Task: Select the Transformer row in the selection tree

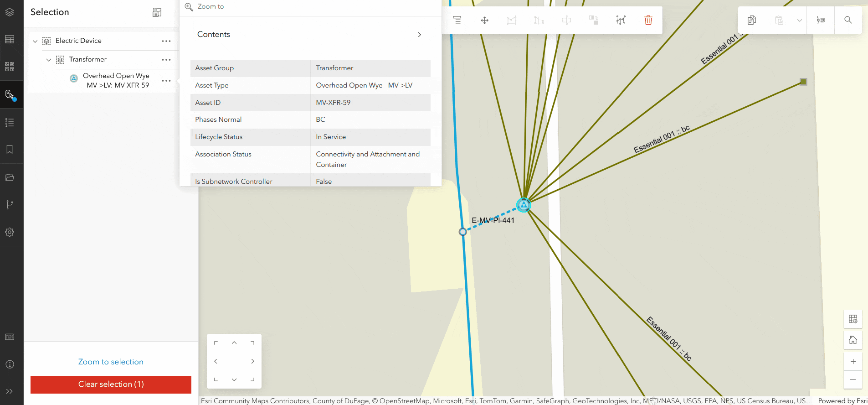Action: tap(88, 59)
